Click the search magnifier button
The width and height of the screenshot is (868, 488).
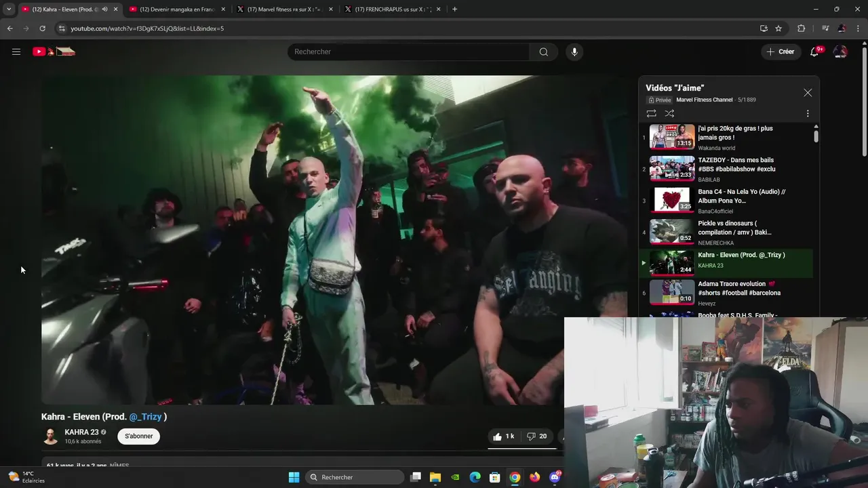pos(543,52)
